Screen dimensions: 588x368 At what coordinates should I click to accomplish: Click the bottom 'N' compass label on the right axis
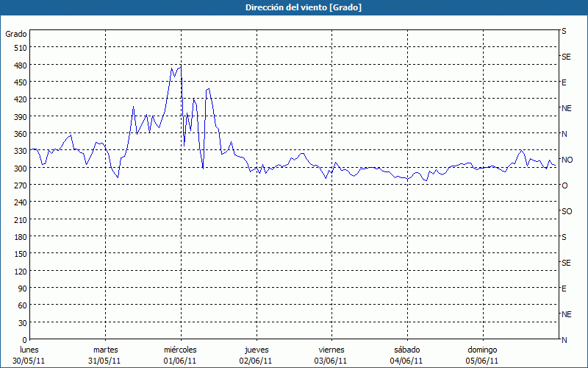(x=564, y=340)
